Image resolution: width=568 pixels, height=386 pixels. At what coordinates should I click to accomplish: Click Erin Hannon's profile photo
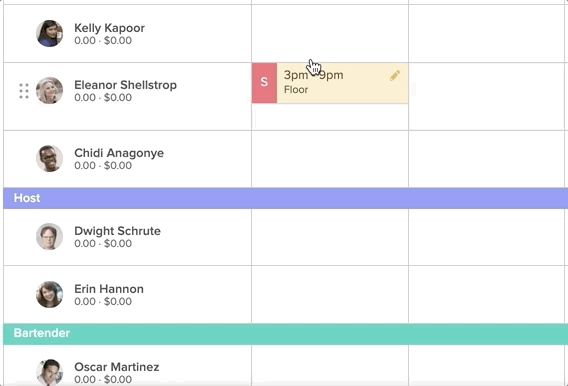tap(50, 294)
